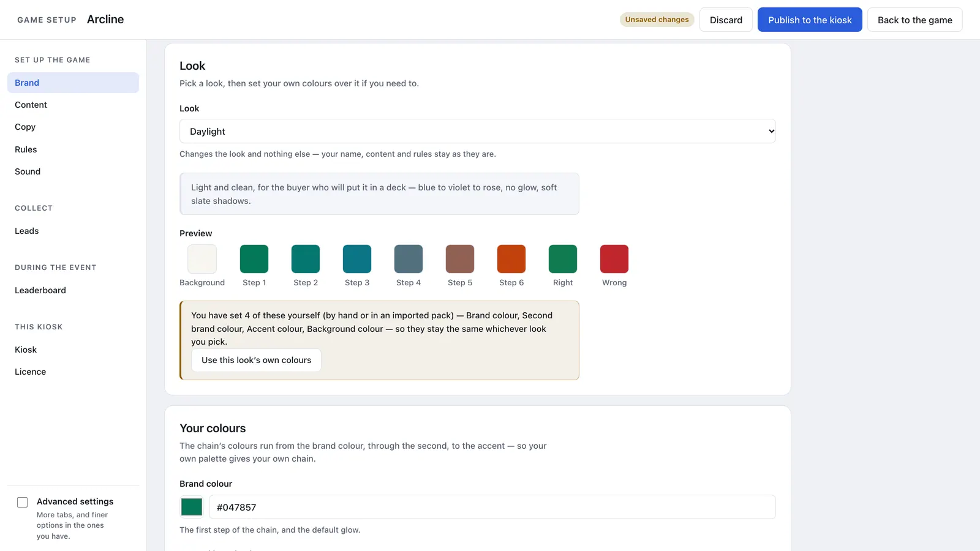Select the Step 1 preview swatch

tap(254, 259)
